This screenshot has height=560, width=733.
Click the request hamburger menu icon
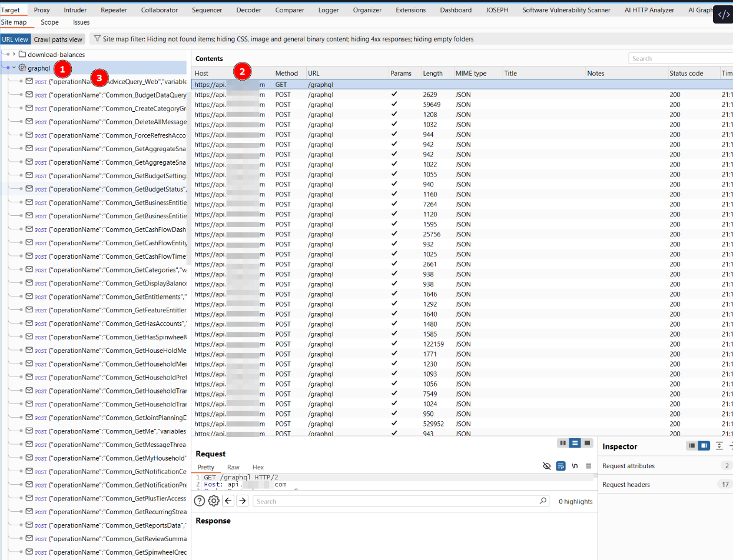(588, 466)
